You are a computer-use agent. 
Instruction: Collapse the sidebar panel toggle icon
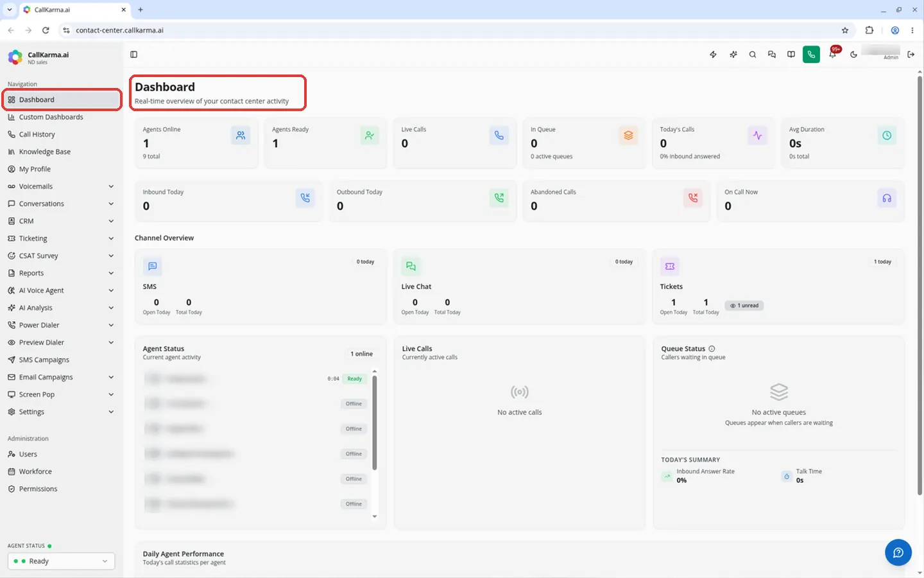point(133,55)
